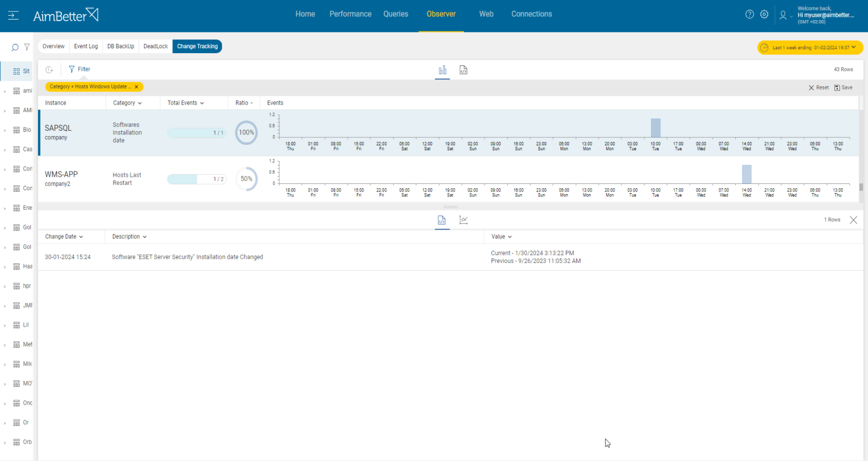Click Save filters
Screen dimensions: 868x461
pyautogui.click(x=843, y=88)
